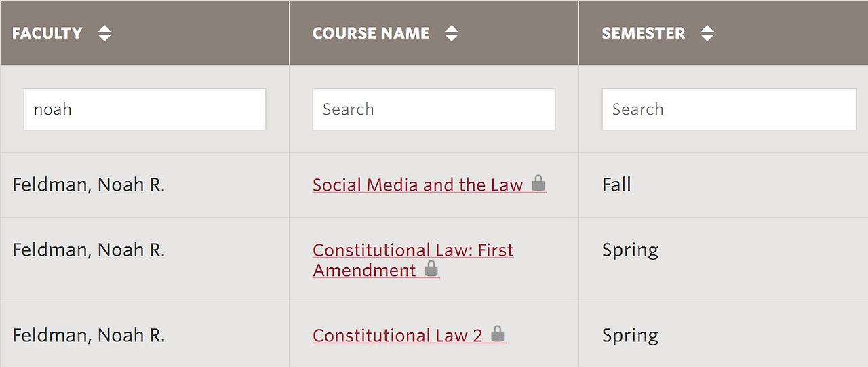
Task: Sort table by Course Name arrows
Action: [452, 33]
